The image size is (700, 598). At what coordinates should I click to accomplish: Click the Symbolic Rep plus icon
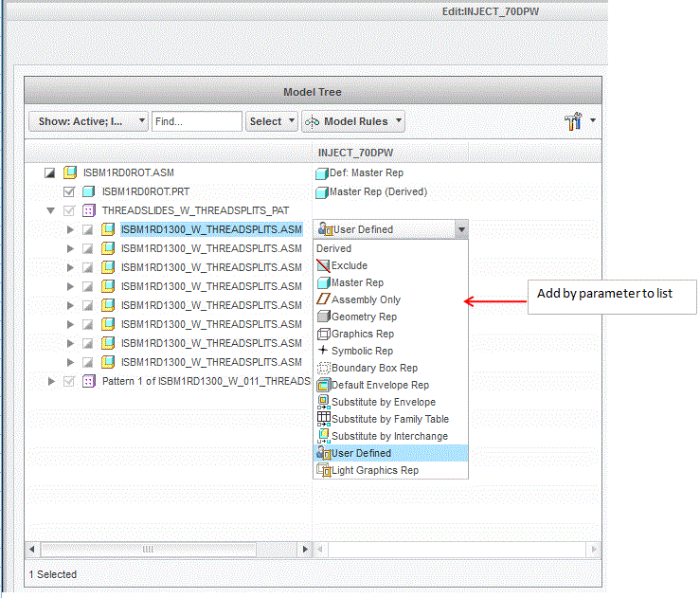[x=323, y=350]
